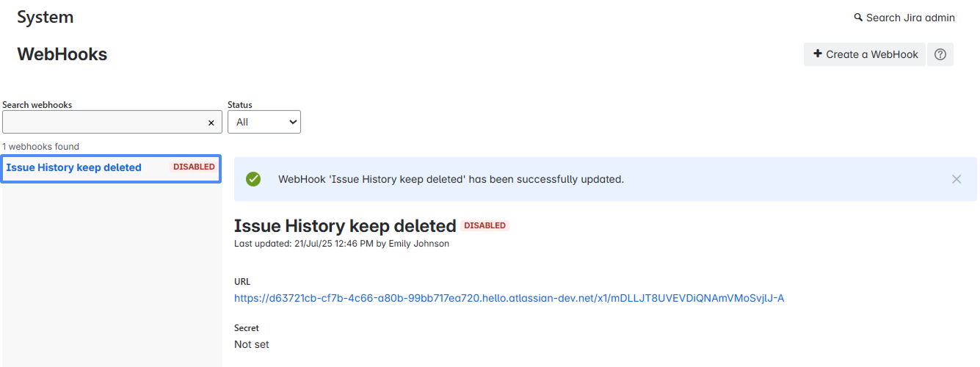The height and width of the screenshot is (367, 980).
Task: Clear the search webhooks field with the x
Action: click(x=211, y=123)
